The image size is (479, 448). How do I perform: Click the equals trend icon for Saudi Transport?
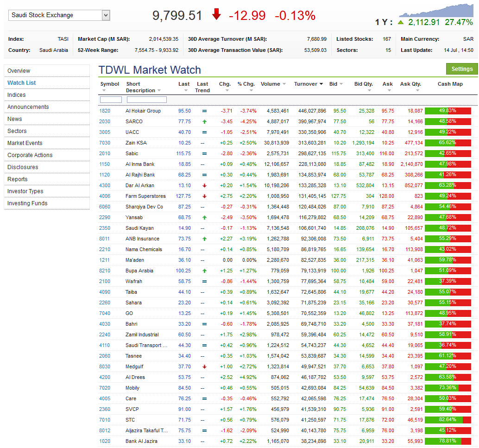pyautogui.click(x=204, y=345)
